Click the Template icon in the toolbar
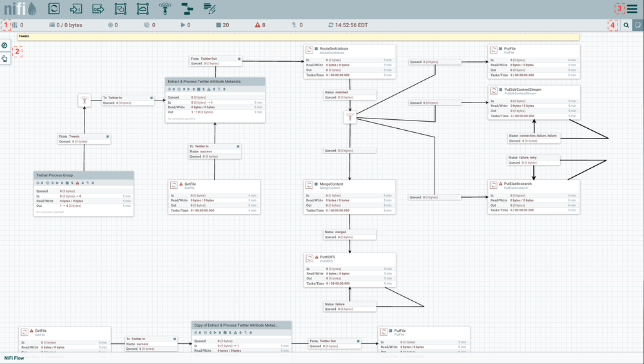 click(x=187, y=9)
